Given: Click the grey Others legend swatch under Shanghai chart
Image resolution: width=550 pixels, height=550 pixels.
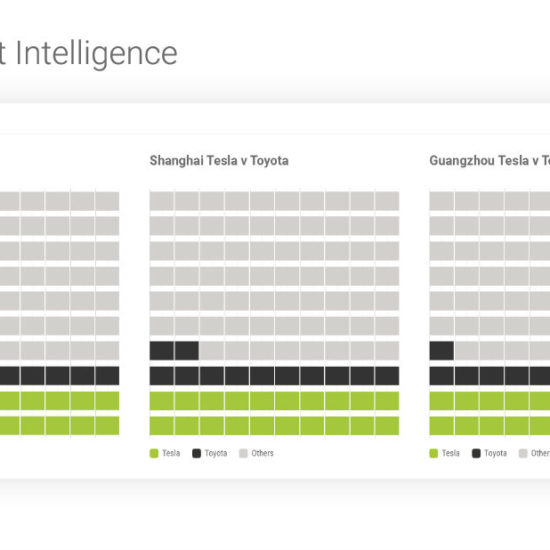Looking at the screenshot, I should pyautogui.click(x=243, y=453).
